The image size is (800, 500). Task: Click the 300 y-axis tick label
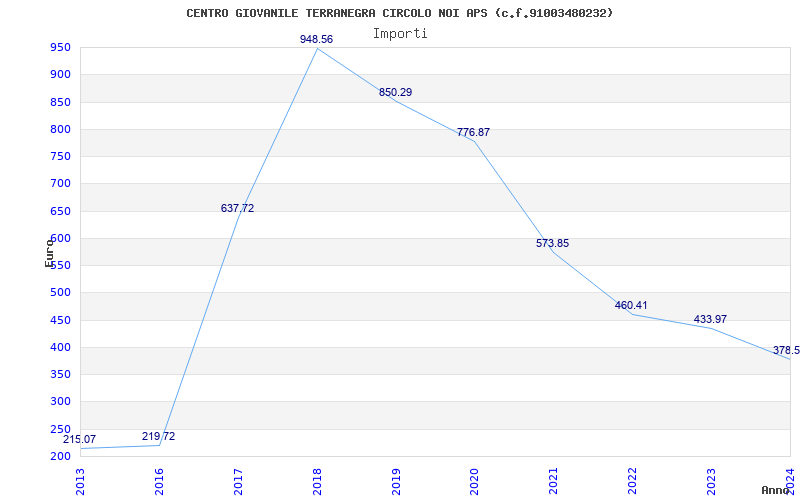pos(60,402)
